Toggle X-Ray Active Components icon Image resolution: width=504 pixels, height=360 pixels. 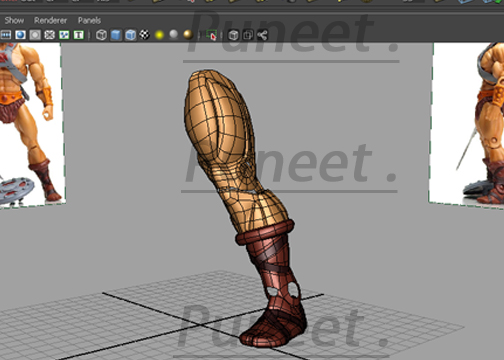click(x=248, y=35)
